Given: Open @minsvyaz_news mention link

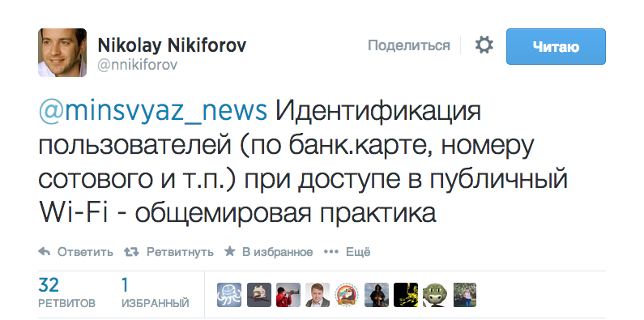Looking at the screenshot, I should 153,111.
